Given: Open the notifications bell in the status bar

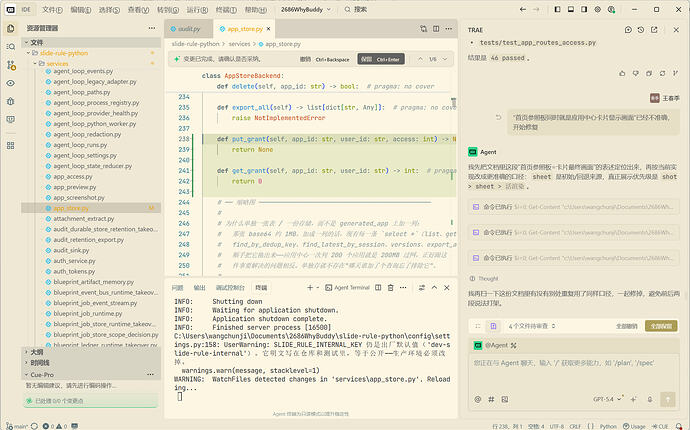Looking at the screenshot, I should coord(679,426).
